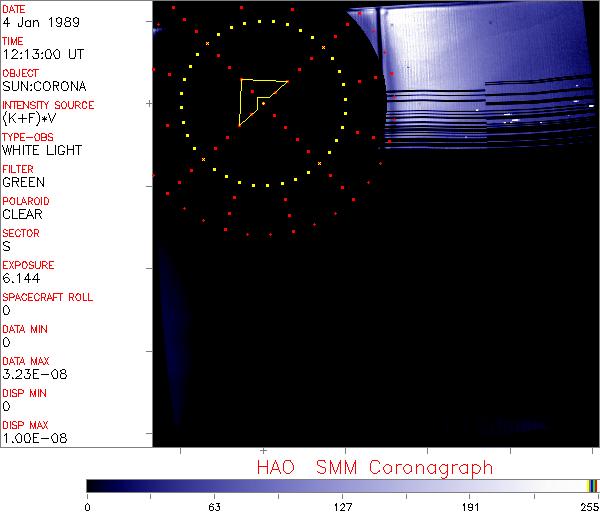The image size is (600, 512).
Task: Click the EXPOSURE value 6.144
Action: [x=21, y=278]
